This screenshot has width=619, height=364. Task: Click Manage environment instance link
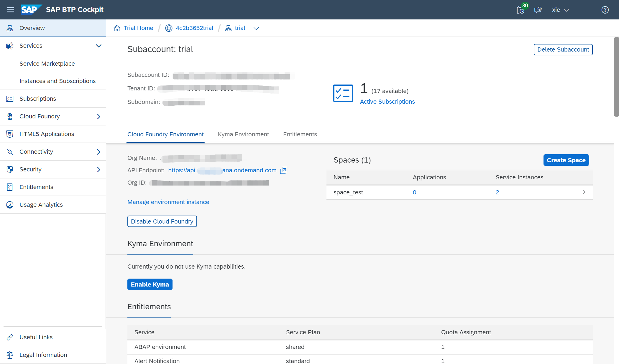(168, 202)
